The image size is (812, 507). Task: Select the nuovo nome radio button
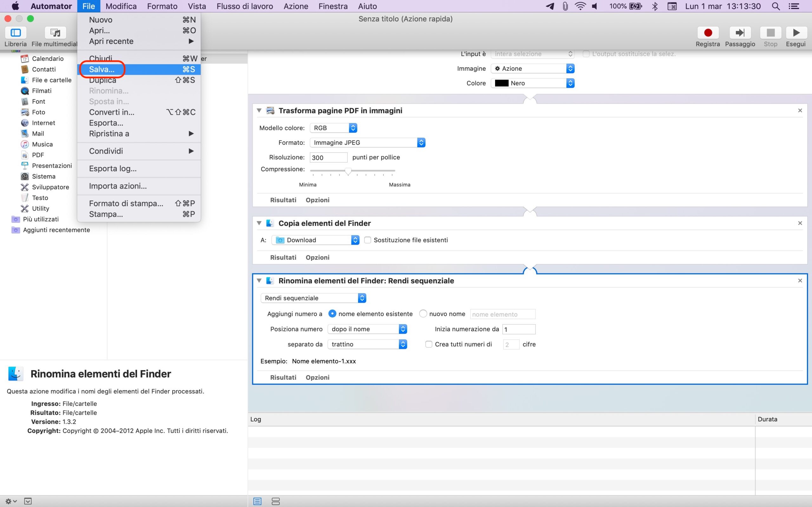[x=423, y=314]
